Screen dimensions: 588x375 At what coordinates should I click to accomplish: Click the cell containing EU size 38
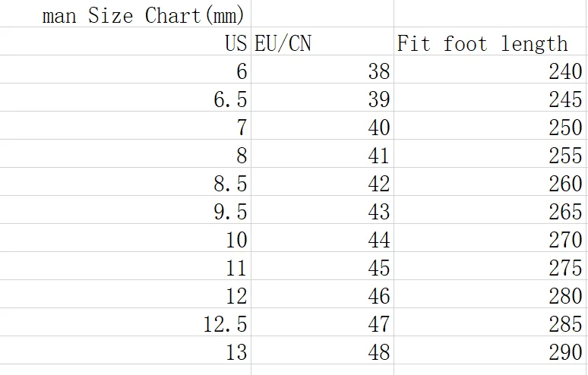click(x=323, y=69)
